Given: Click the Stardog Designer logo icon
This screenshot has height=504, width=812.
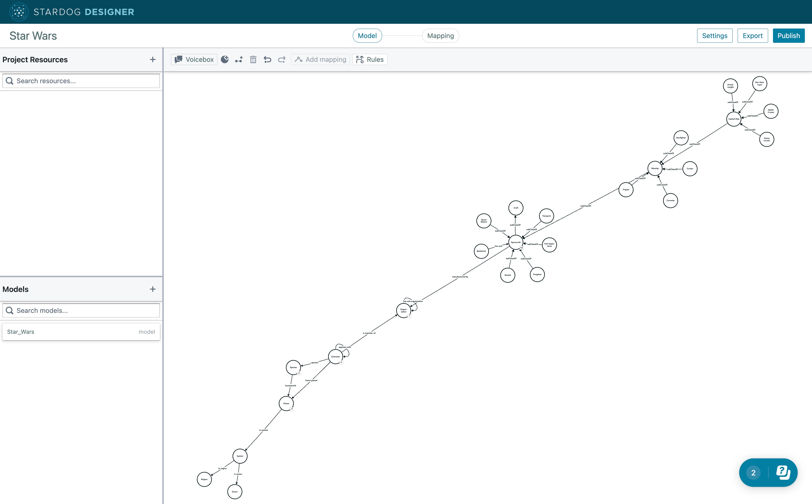Looking at the screenshot, I should (19, 12).
